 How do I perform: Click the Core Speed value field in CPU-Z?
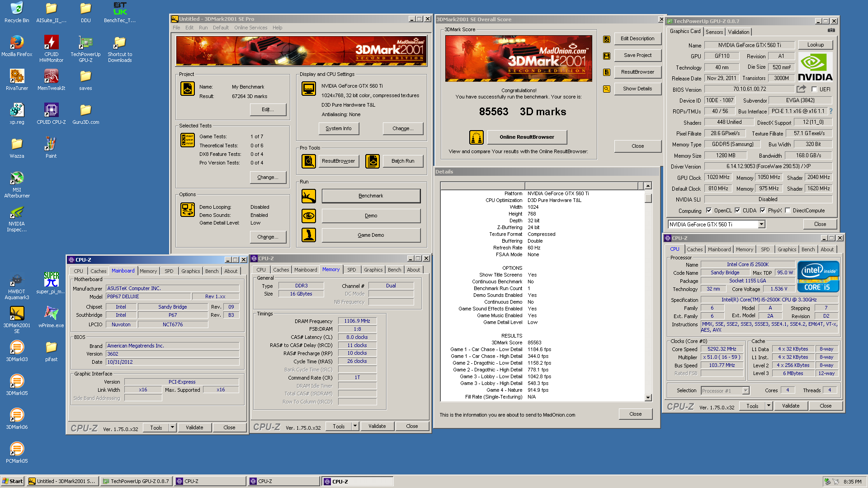[x=722, y=349]
